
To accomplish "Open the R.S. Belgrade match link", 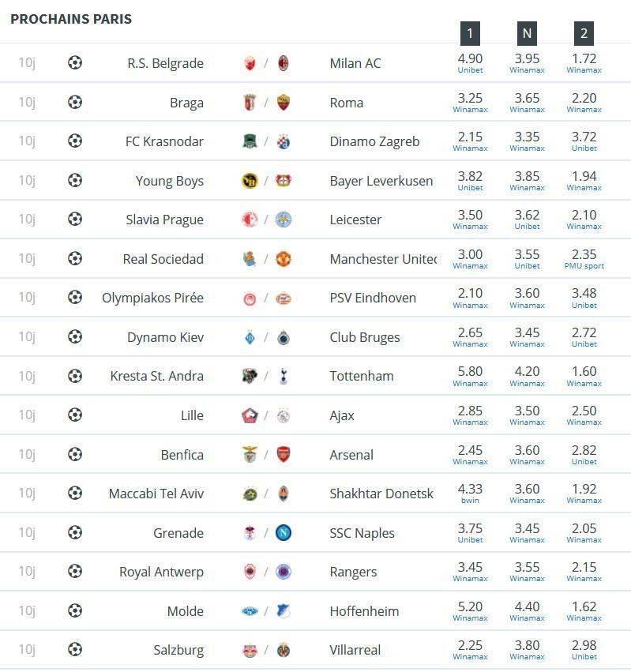I will pyautogui.click(x=166, y=63).
